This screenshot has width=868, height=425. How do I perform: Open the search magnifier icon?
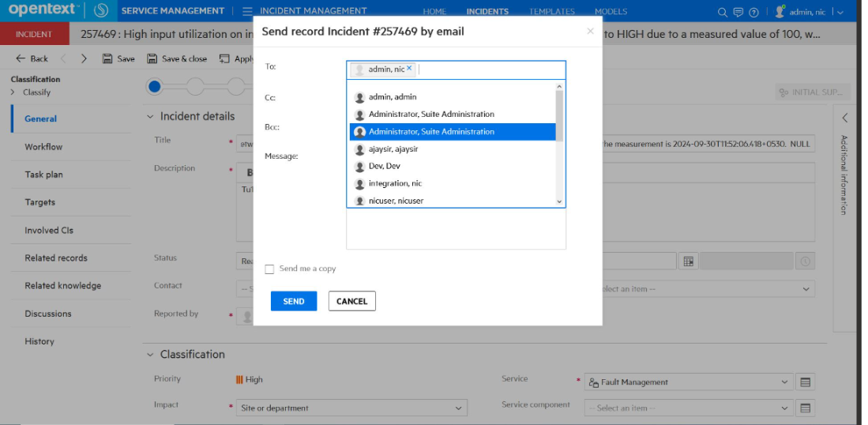723,12
